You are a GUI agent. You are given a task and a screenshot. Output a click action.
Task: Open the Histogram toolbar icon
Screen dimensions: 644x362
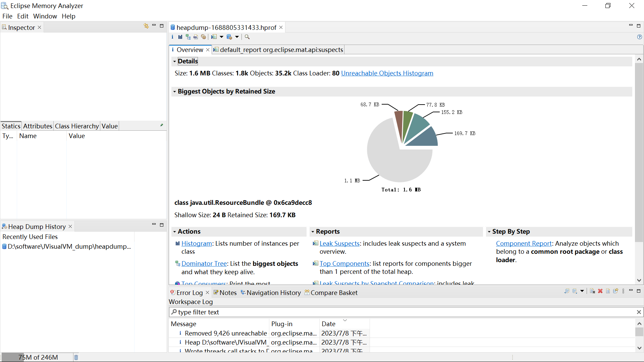pos(180,37)
